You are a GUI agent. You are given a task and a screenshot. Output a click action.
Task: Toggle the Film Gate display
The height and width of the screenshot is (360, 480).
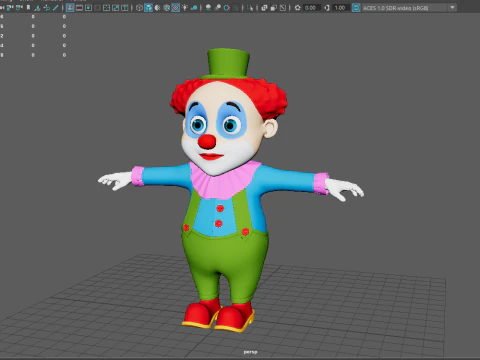click(x=79, y=8)
